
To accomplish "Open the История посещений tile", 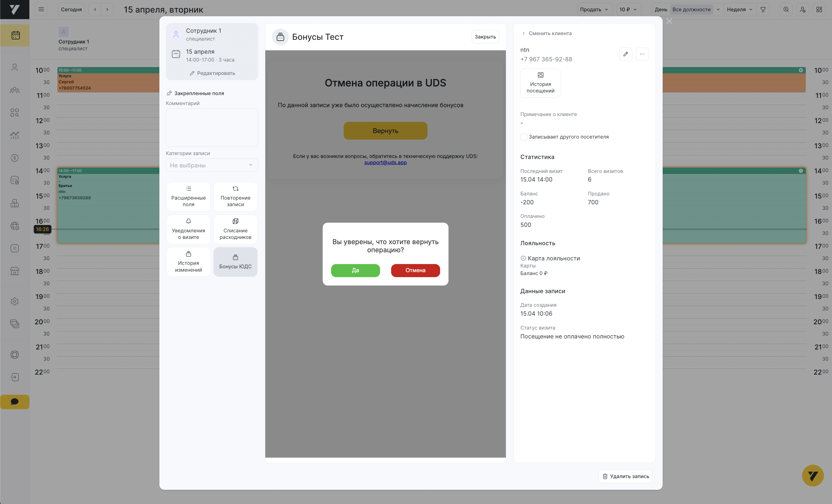I will coord(540,83).
